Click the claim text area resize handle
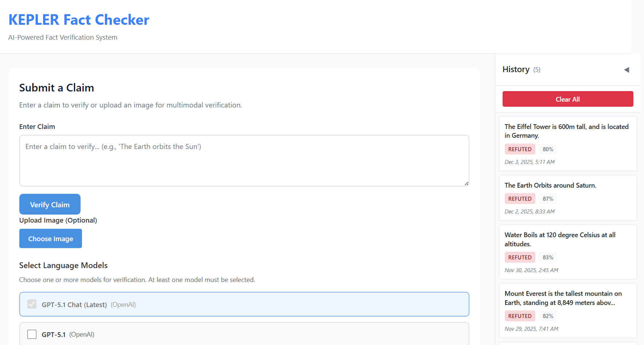This screenshot has width=644, height=345. click(467, 184)
